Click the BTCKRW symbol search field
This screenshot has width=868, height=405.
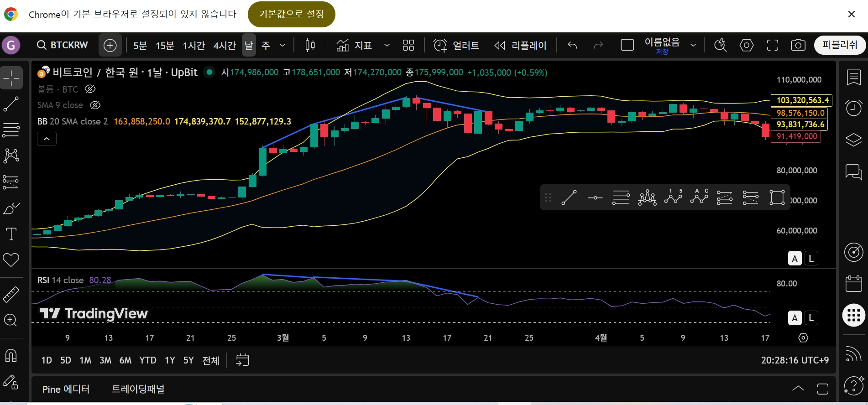(63, 45)
